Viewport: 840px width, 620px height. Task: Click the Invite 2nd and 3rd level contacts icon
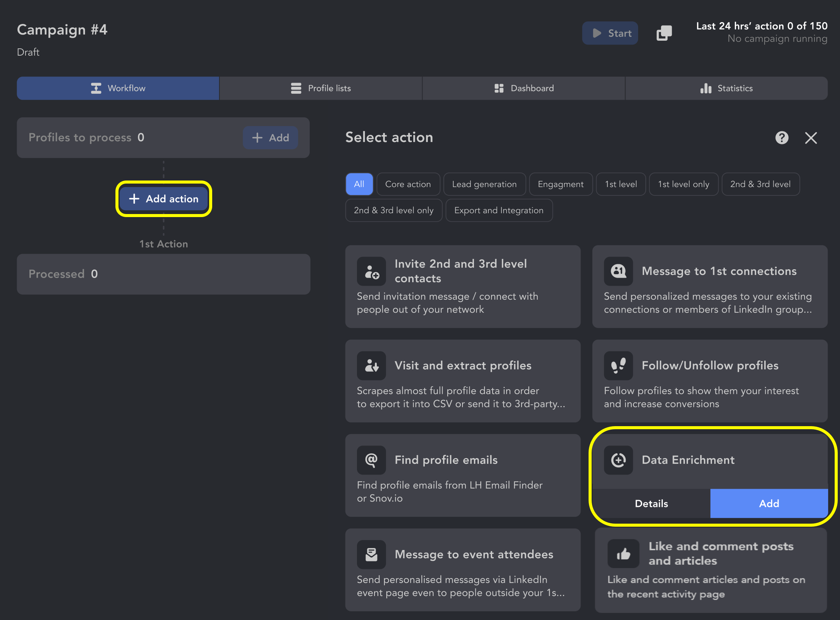(x=371, y=271)
